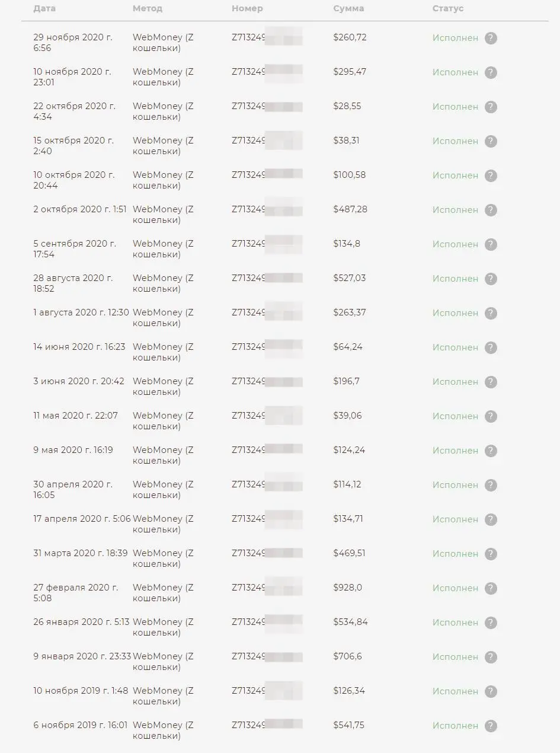Viewport: 560px width, 753px height.
Task: Click the Статус column header
Action: pos(448,9)
